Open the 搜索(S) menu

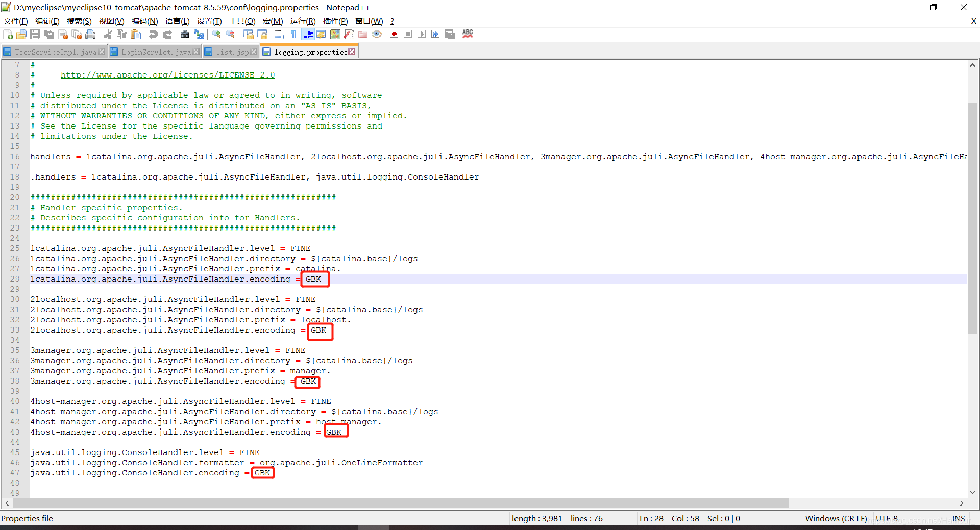(x=79, y=21)
